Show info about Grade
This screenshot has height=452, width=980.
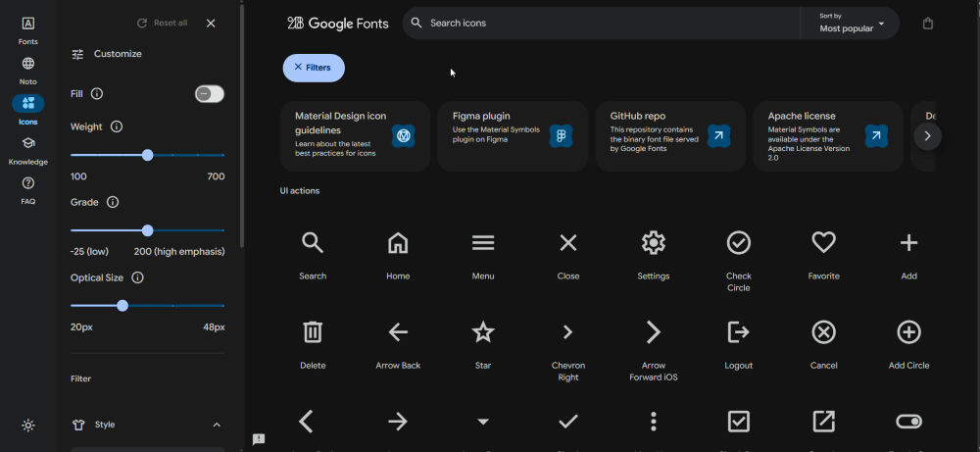[x=113, y=202]
